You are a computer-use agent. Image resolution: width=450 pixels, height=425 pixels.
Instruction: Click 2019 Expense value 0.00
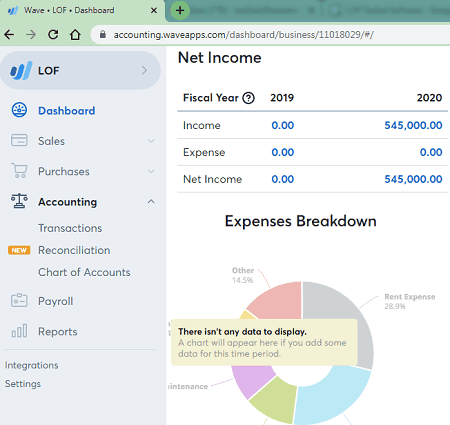[x=283, y=152]
